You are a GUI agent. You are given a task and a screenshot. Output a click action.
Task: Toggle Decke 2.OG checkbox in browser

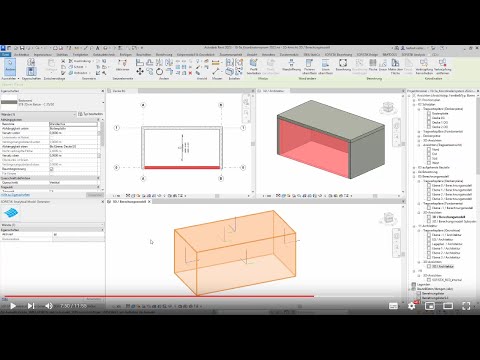[429, 127]
